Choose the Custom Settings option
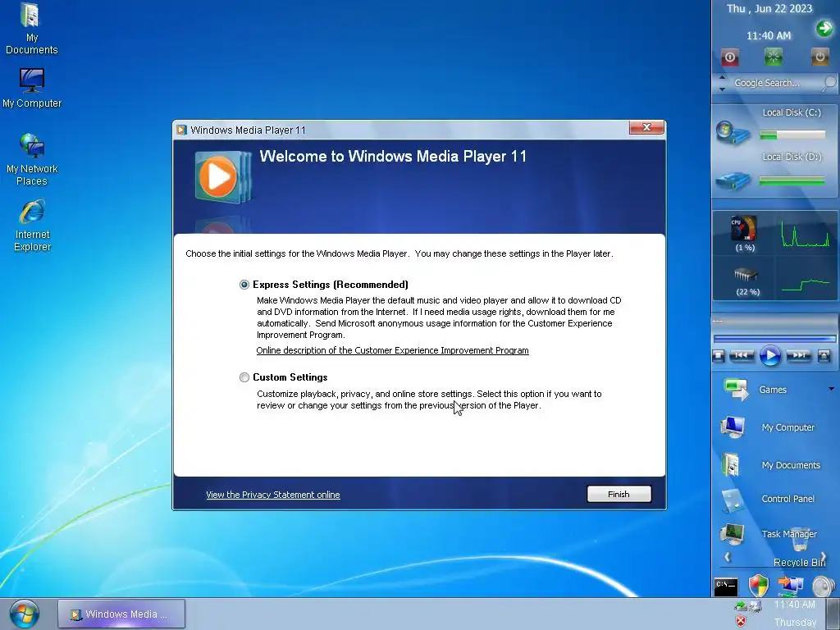This screenshot has height=630, width=840. coord(244,377)
